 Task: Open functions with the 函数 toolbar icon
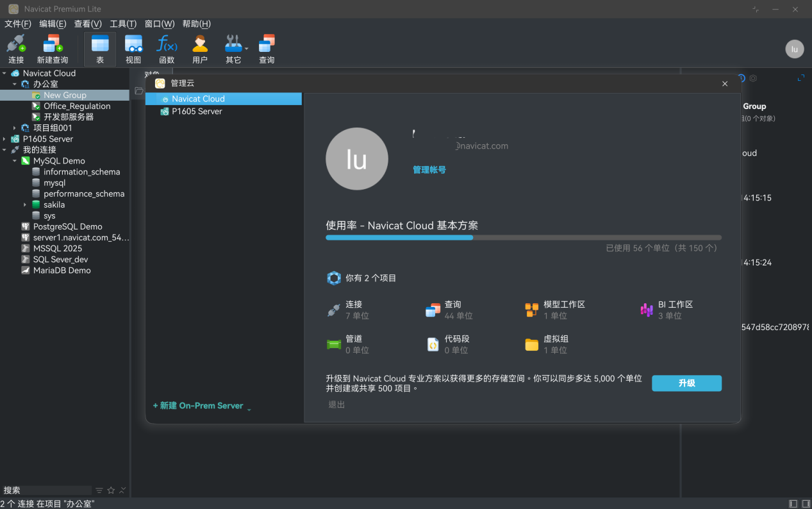coord(166,48)
